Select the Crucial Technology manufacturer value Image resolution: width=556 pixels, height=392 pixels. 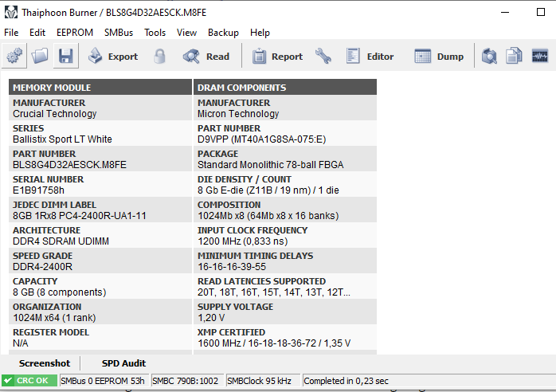tap(55, 114)
